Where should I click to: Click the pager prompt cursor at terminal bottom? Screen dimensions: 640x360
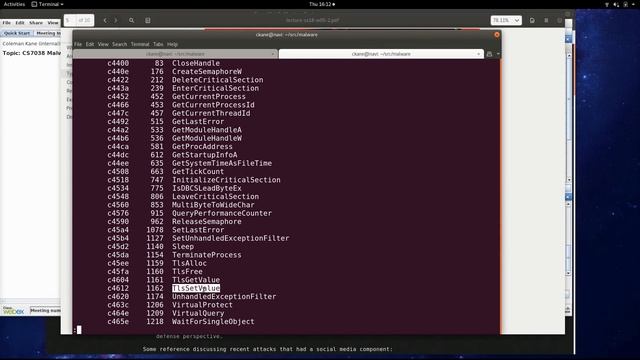coord(79,329)
